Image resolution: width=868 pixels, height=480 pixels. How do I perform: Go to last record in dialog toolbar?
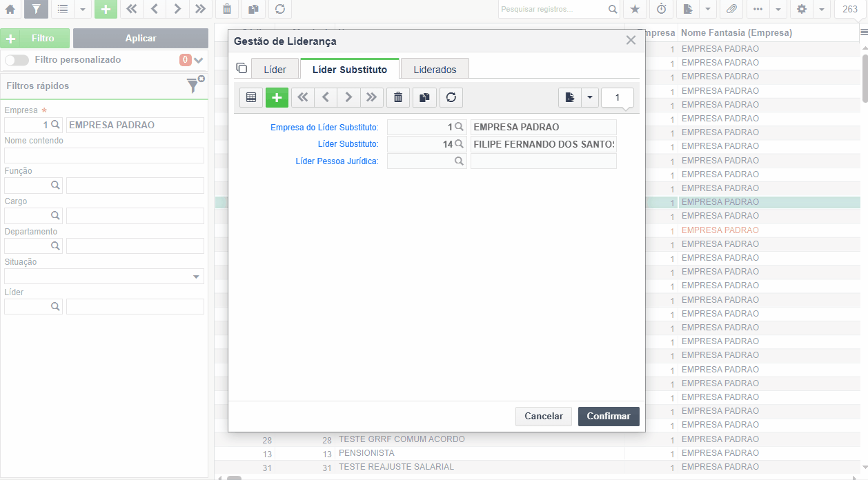(x=372, y=97)
